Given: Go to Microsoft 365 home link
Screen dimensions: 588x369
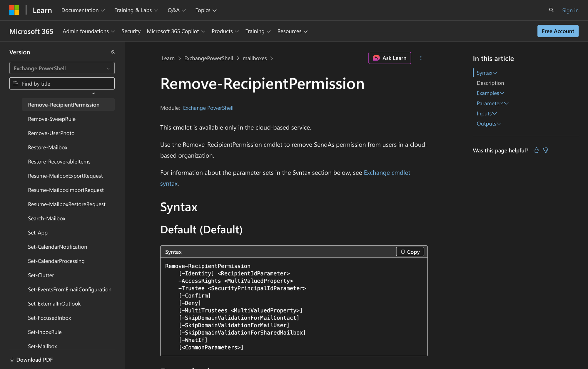Looking at the screenshot, I should (31, 31).
